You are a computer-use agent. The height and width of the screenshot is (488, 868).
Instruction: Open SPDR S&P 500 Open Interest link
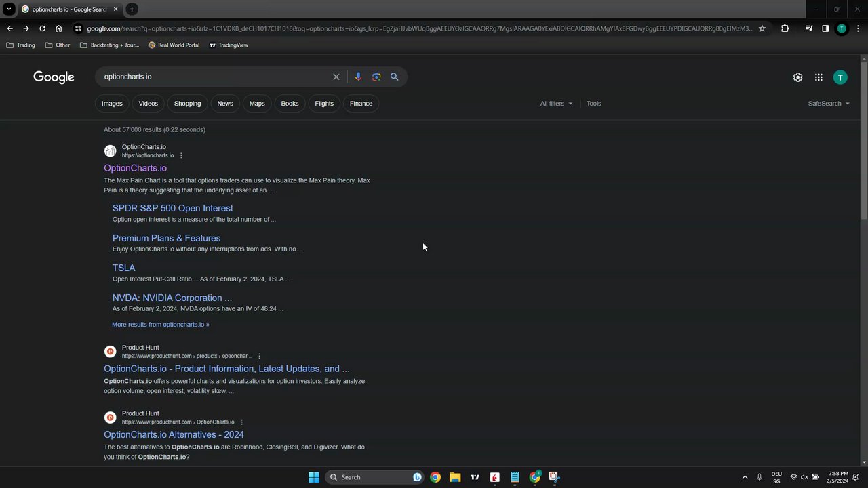(173, 208)
